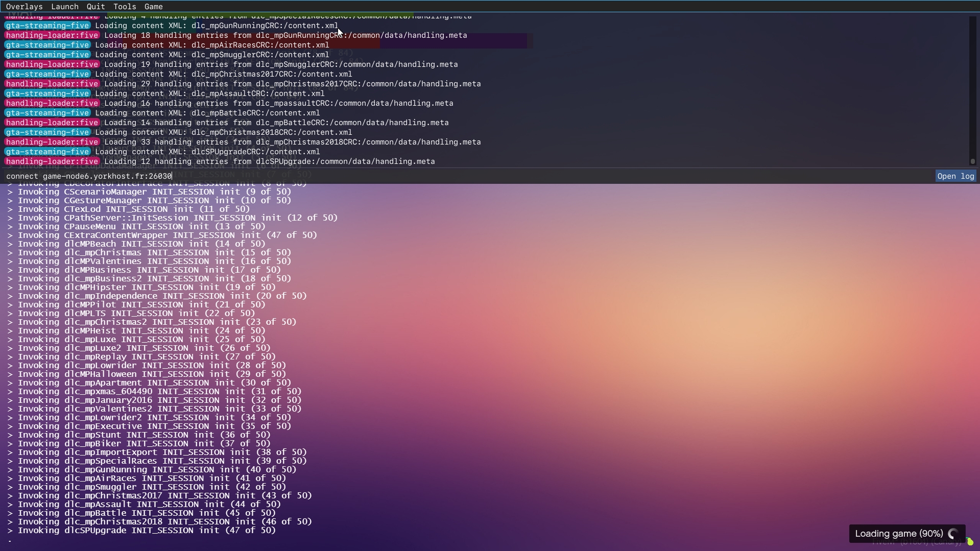Click gta-streaming-five tag on the dlc_mpGunRunningCRC line

pos(47,26)
